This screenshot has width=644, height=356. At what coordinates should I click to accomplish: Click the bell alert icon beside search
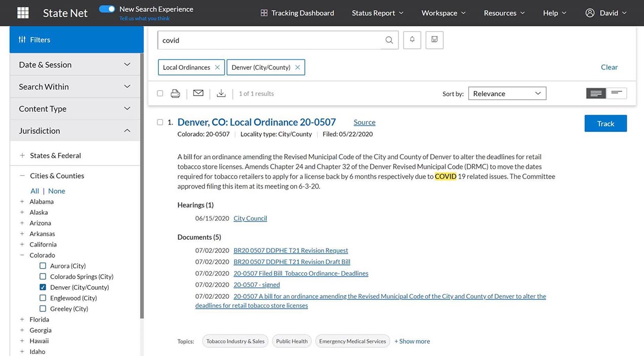pyautogui.click(x=412, y=40)
